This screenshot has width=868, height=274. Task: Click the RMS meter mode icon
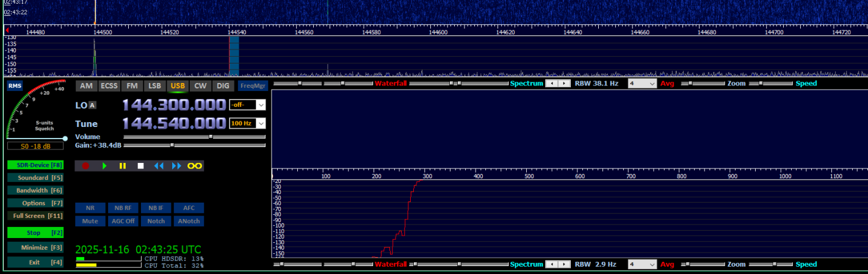(x=15, y=86)
